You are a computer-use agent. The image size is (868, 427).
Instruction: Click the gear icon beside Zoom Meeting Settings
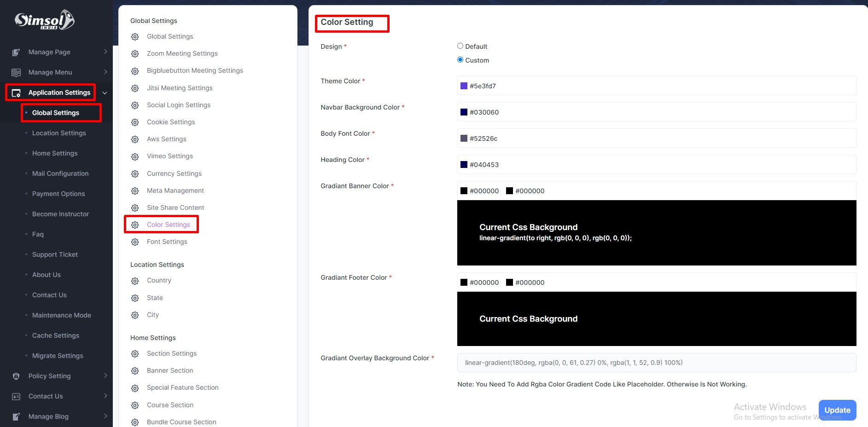coord(135,54)
